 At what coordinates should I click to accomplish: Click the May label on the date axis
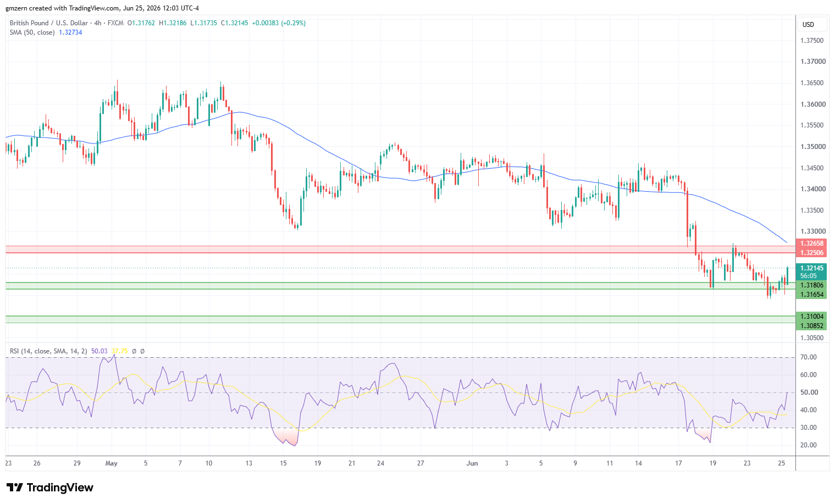pos(112,463)
